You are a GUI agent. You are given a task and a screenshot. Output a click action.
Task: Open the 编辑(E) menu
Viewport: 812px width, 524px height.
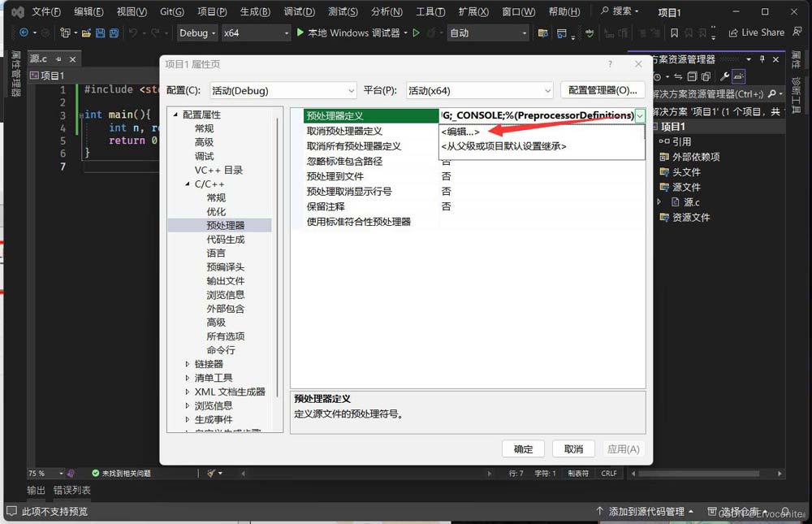[x=89, y=11]
